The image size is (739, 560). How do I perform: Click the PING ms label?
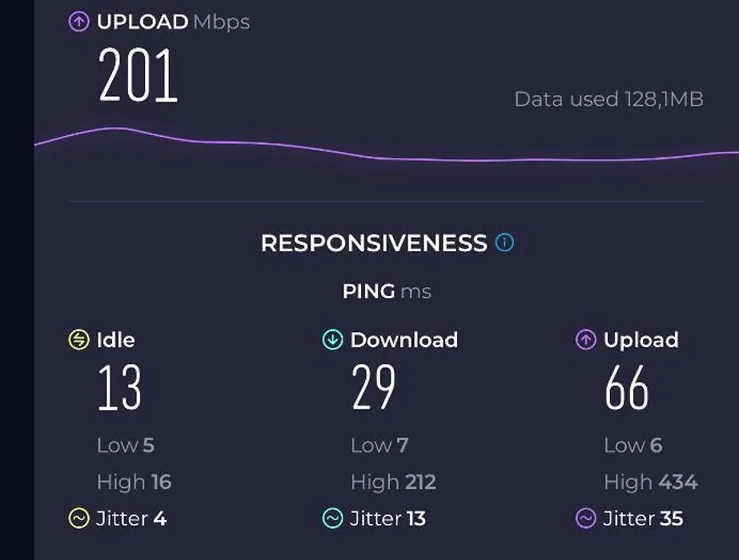click(x=387, y=291)
